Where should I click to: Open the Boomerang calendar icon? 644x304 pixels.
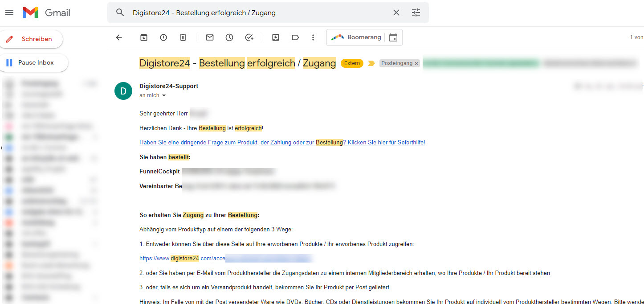(393, 37)
